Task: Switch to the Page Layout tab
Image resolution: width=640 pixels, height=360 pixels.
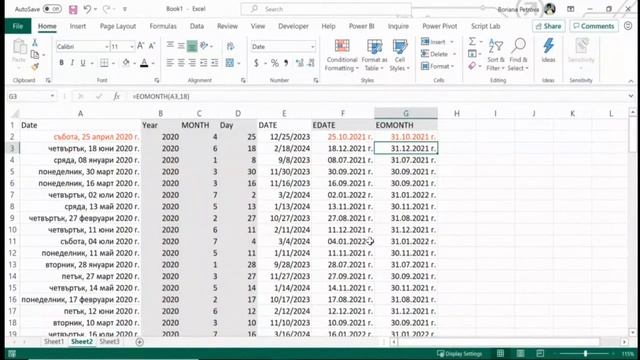Action: tap(118, 26)
